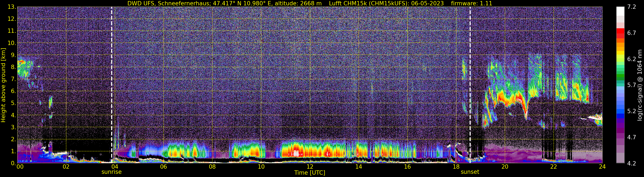Click the high cloud near 8 km at midnight
The image size is (644, 177).
coord(23,68)
